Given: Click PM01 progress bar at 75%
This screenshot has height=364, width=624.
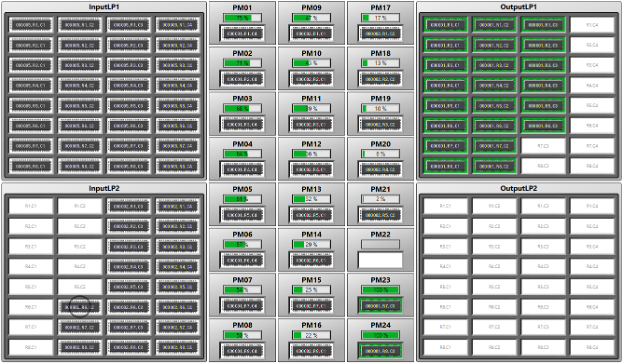Looking at the screenshot, I should tap(242, 18).
